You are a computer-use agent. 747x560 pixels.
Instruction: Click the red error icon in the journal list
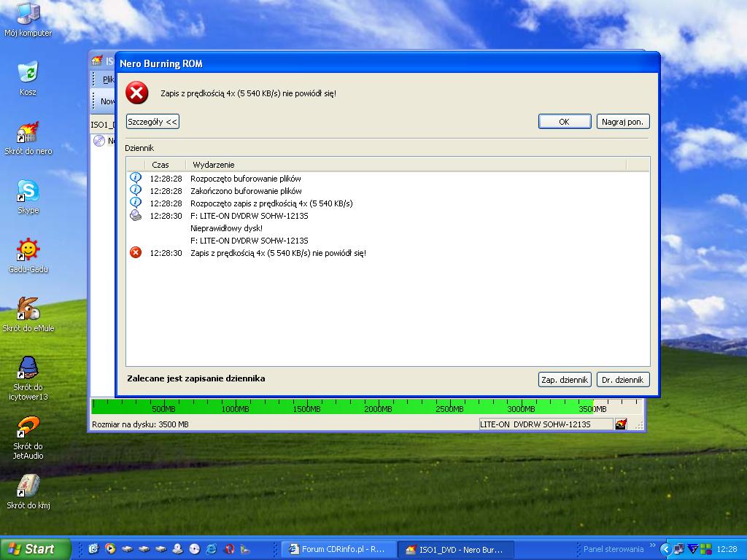136,252
